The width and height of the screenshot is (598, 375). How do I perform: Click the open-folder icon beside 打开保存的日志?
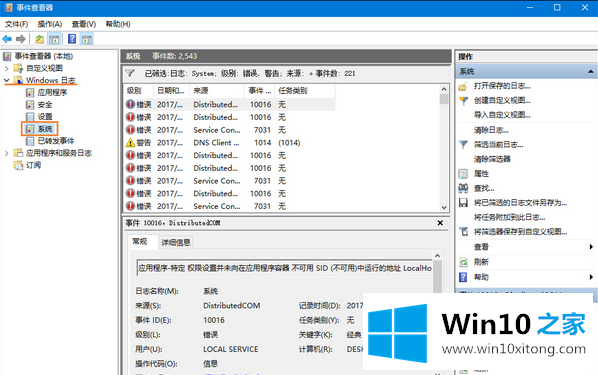coord(463,86)
